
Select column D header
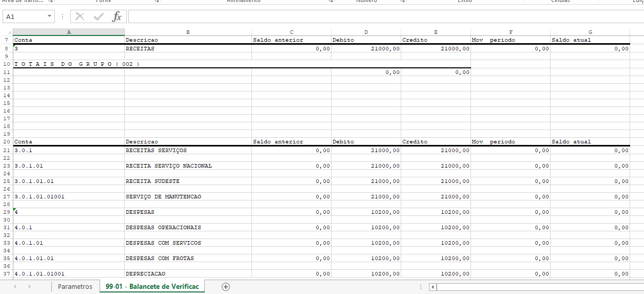(x=366, y=32)
